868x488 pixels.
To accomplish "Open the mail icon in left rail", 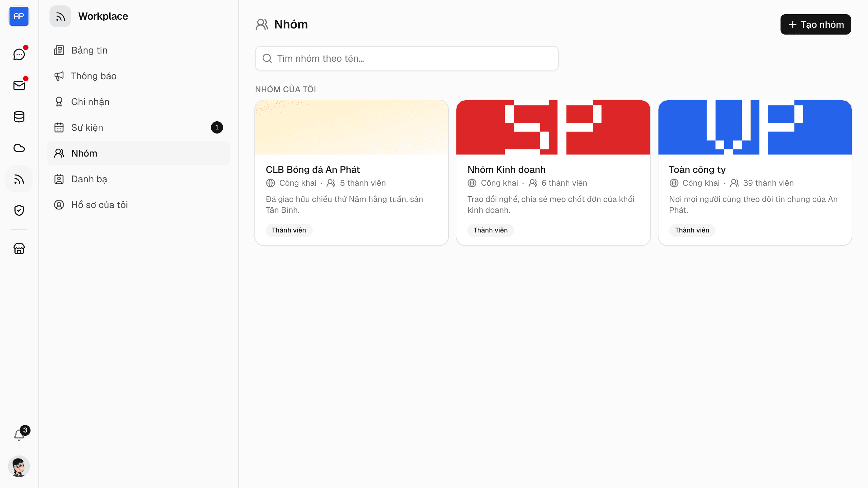I will pyautogui.click(x=19, y=85).
